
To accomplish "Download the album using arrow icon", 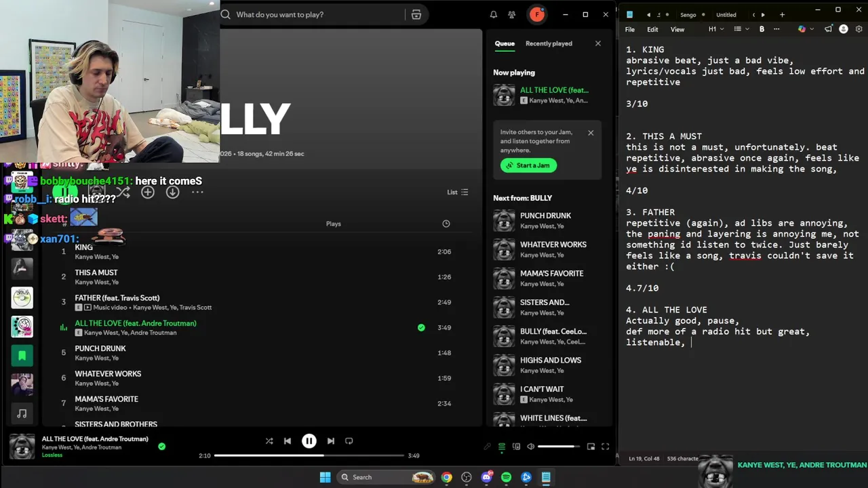I will [x=172, y=192].
